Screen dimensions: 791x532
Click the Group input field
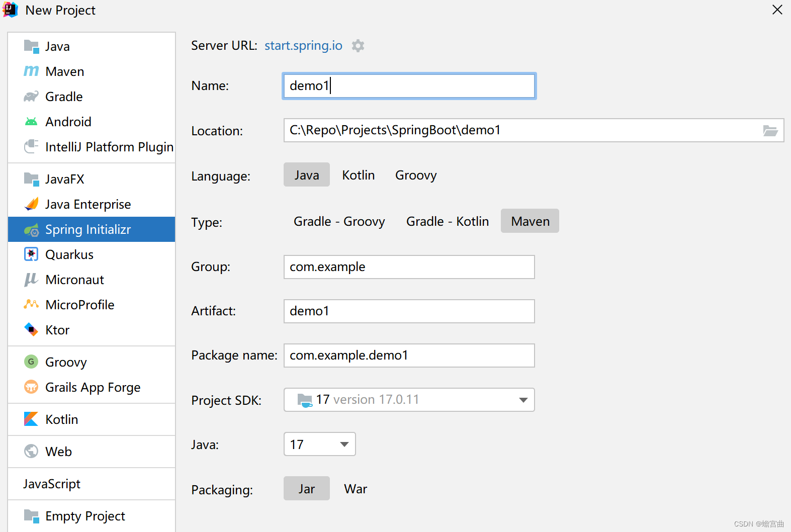[x=409, y=267]
